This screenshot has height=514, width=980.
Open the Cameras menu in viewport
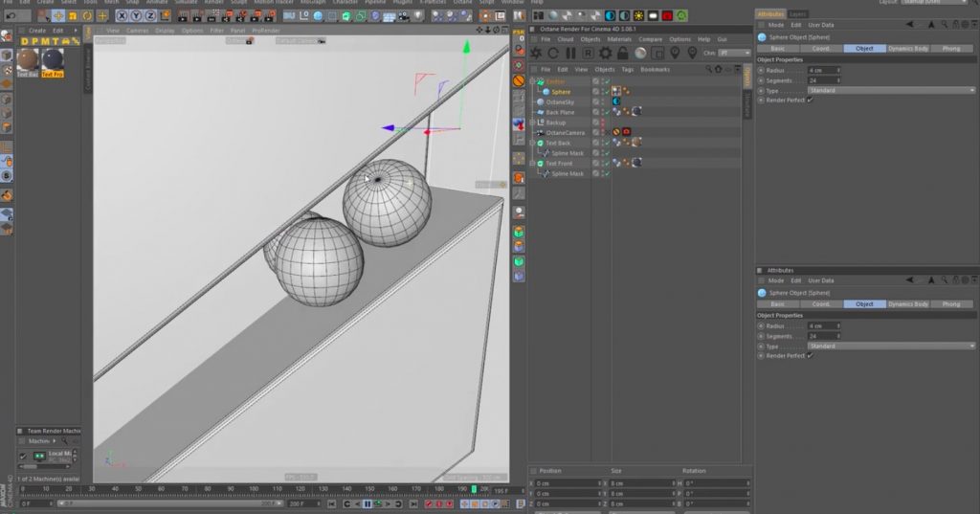tap(137, 30)
